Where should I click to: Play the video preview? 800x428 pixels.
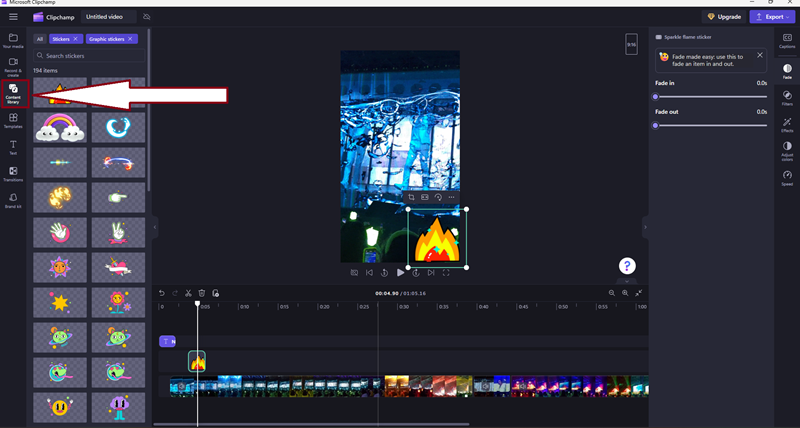[x=401, y=273]
